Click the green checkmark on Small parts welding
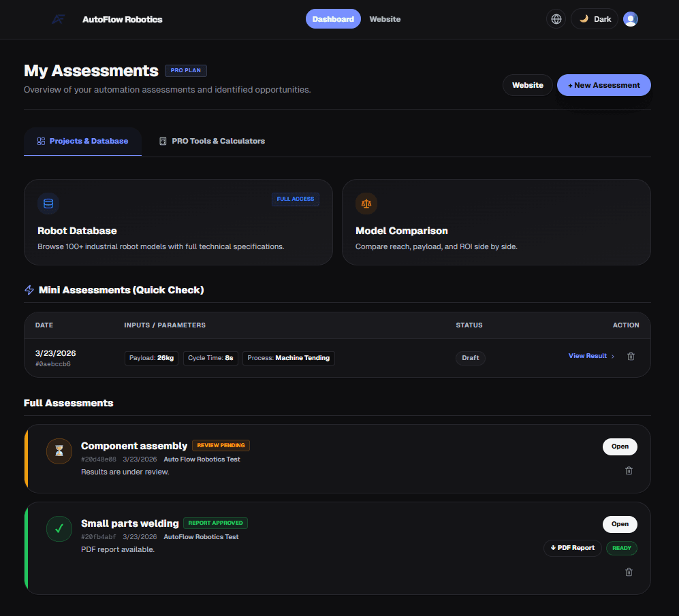Viewport: 679px width, 616px height. (x=59, y=528)
